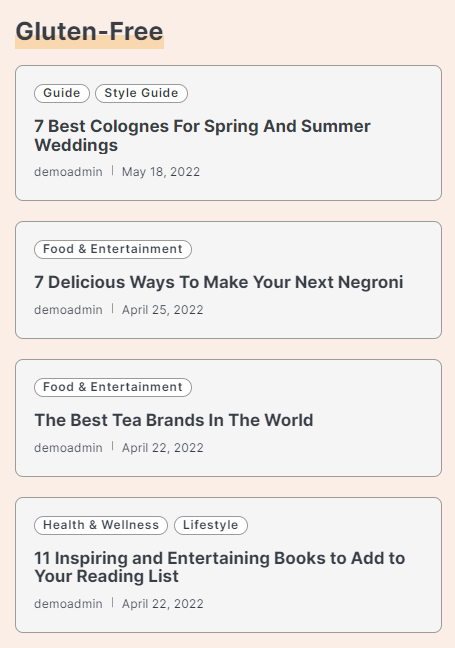Click the Gluten-Free page heading
This screenshot has height=648, width=455.
point(89,32)
